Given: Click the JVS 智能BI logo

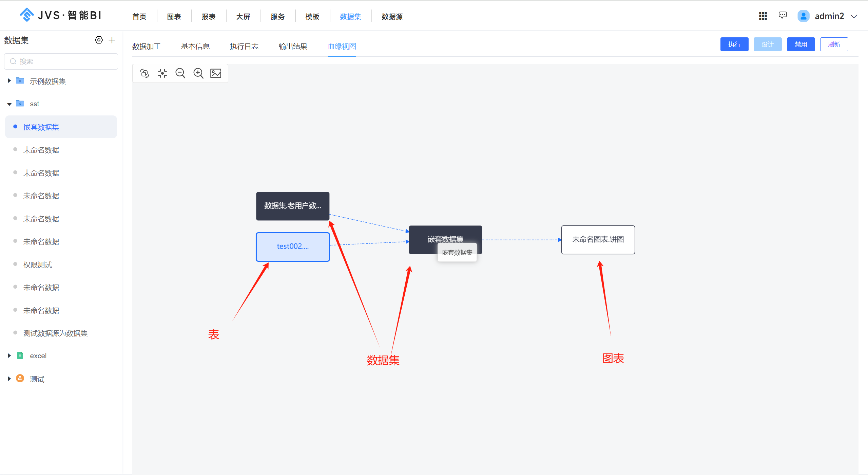Looking at the screenshot, I should point(60,15).
